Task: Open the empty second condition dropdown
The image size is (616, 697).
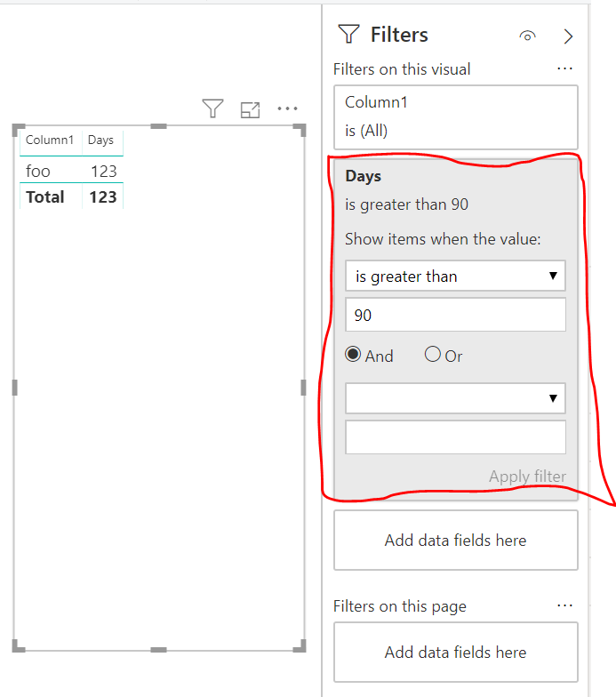Action: point(455,398)
